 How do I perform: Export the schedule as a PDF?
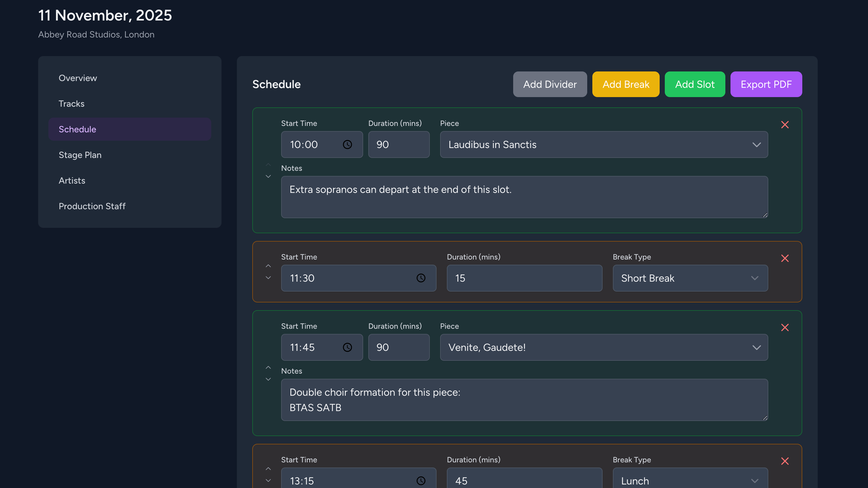click(x=766, y=84)
